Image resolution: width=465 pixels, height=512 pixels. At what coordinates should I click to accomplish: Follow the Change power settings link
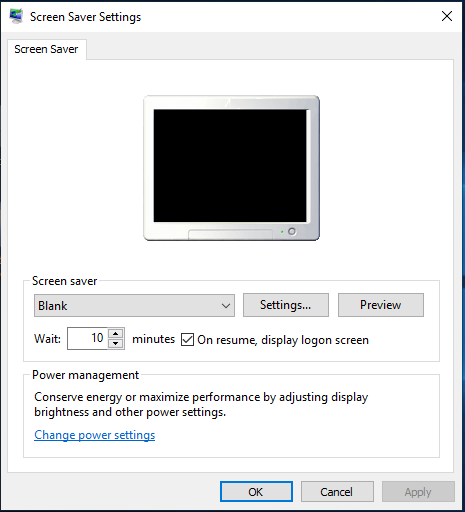coord(95,435)
